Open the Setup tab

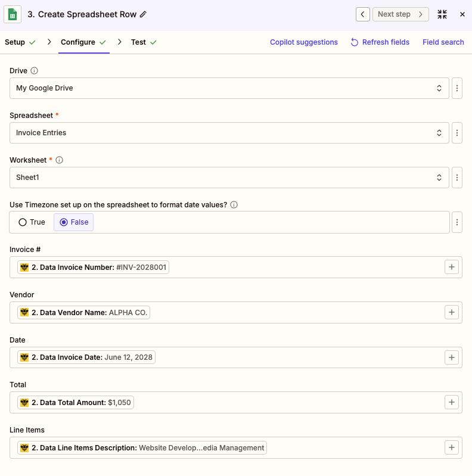tap(20, 42)
